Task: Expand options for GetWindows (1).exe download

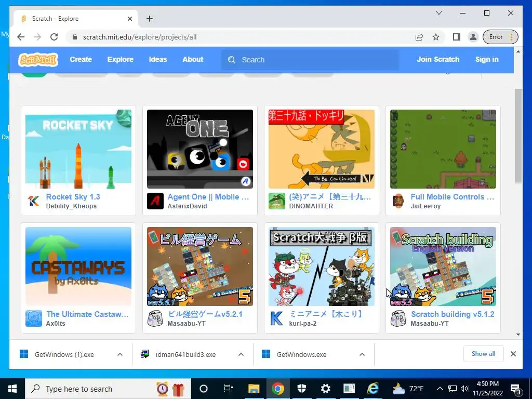Action: click(x=120, y=354)
